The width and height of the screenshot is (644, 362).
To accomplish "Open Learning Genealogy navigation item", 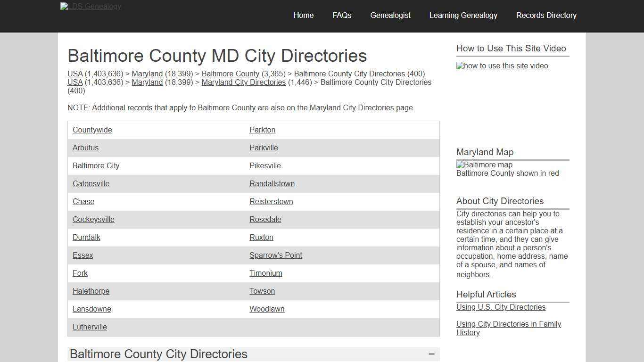I will 463,15.
